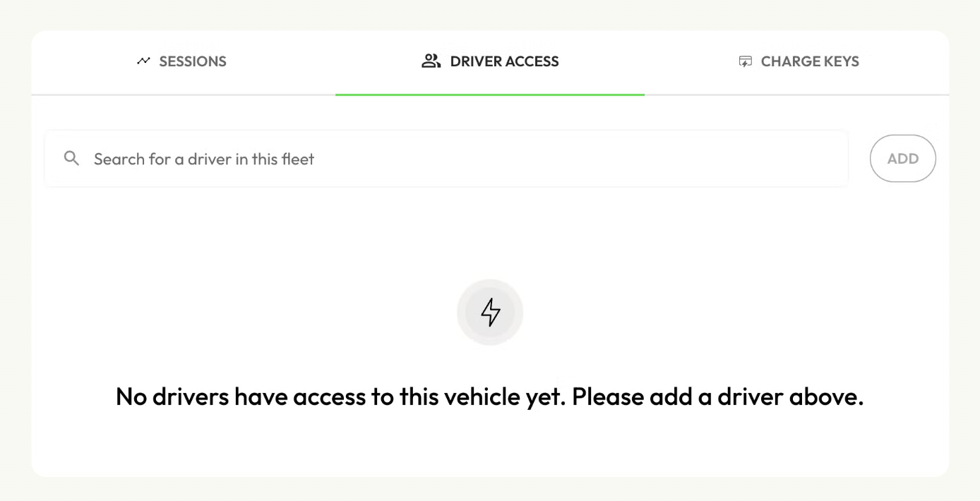Viewport: 980px width, 501px height.
Task: Click the people icon beside Driver Access
Action: click(x=431, y=61)
